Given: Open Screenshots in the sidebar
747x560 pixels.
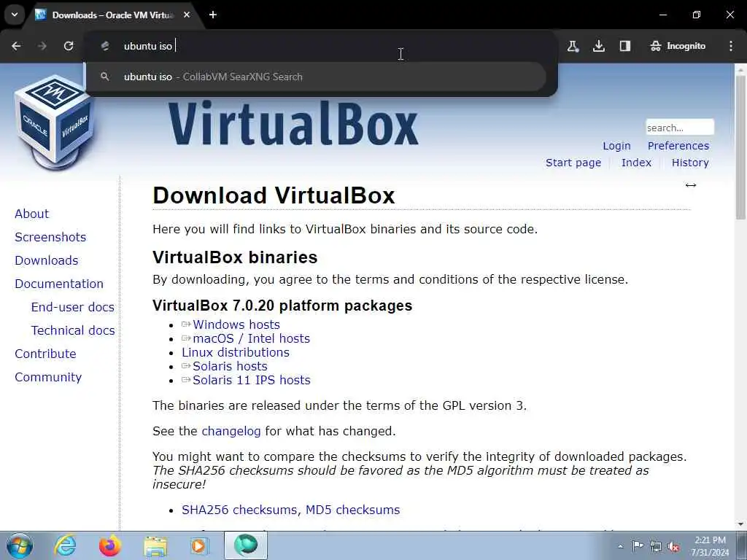Looking at the screenshot, I should [x=50, y=237].
